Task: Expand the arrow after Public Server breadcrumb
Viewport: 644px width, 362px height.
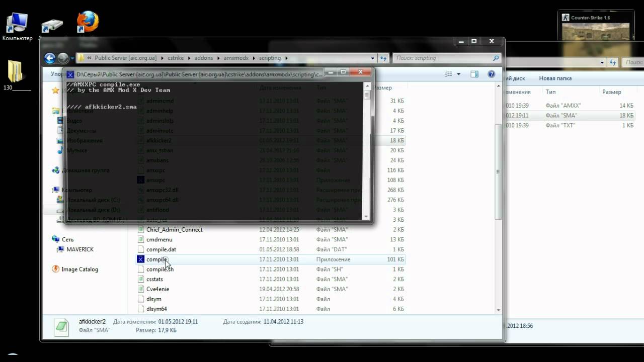Action: [x=163, y=58]
